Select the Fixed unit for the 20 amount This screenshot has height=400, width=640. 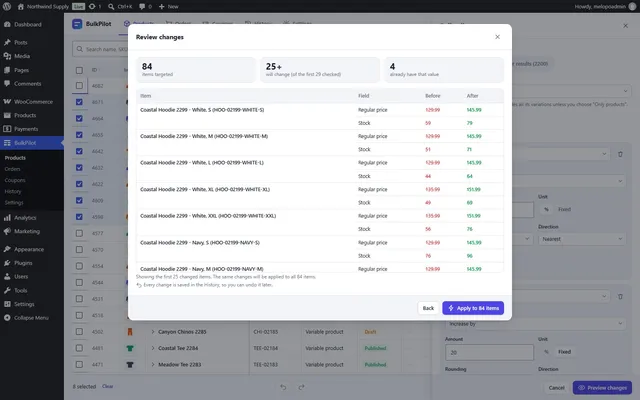(x=564, y=352)
